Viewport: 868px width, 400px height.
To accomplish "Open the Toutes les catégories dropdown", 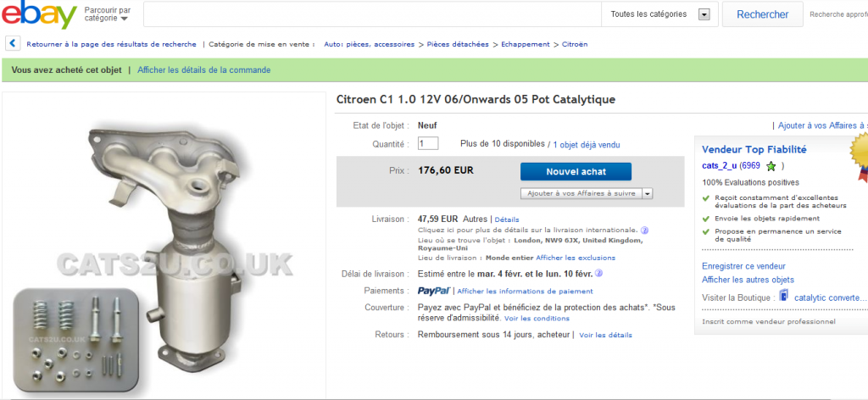I will 659,14.
